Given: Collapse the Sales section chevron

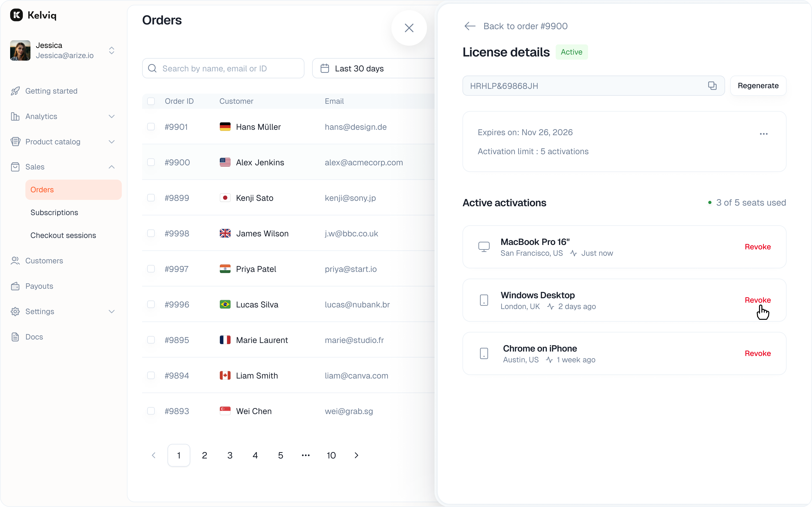Looking at the screenshot, I should click(x=112, y=167).
